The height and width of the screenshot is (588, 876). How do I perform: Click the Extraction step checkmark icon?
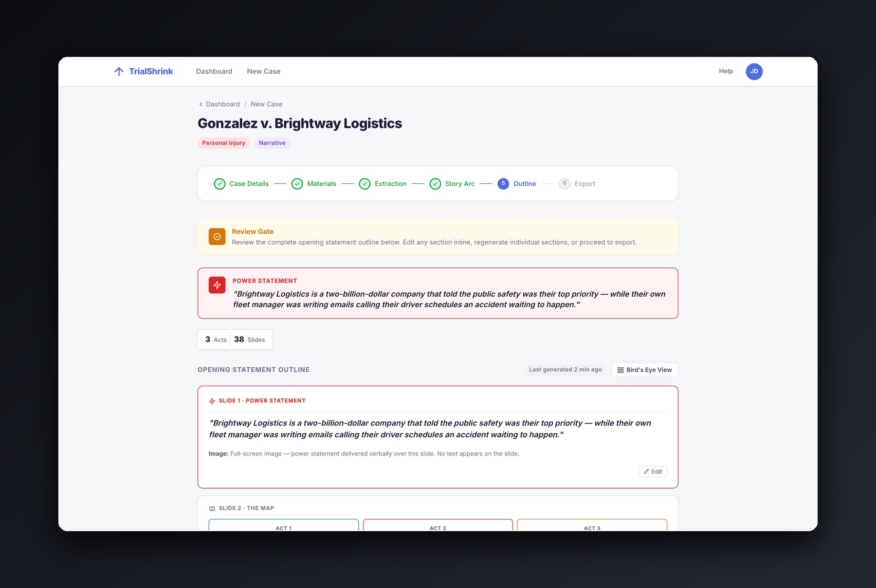click(x=365, y=184)
